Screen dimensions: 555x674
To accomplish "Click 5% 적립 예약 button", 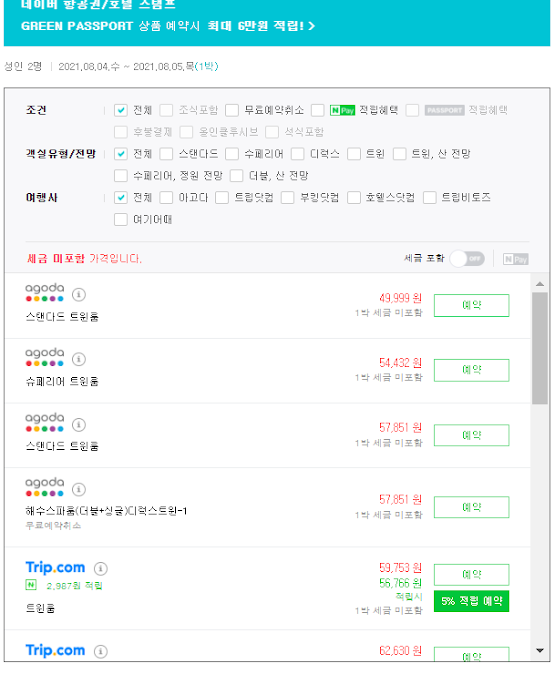I will click(472, 601).
